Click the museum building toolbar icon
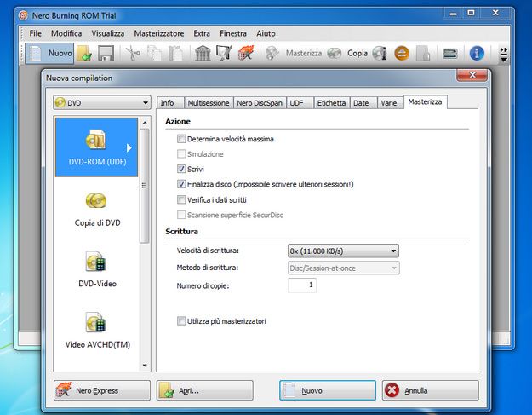This screenshot has height=415, width=532. [203, 54]
